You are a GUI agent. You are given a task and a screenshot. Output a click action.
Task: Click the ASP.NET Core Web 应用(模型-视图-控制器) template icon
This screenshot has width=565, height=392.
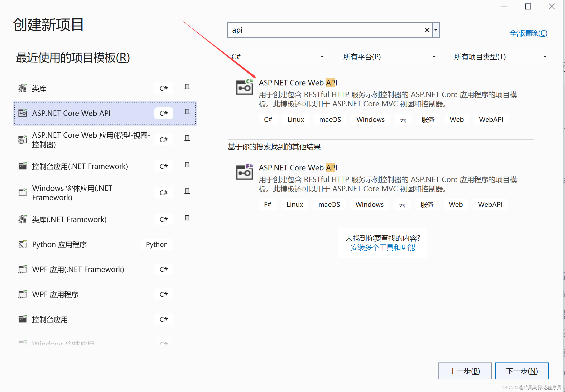[22, 139]
